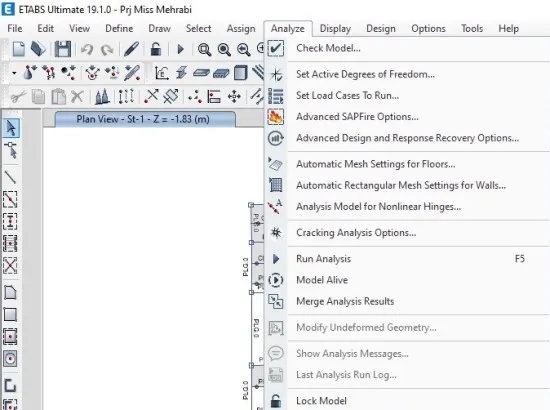Click the Draw Rectangular Floor tool in sidebar
The image size is (550, 410).
[10, 315]
